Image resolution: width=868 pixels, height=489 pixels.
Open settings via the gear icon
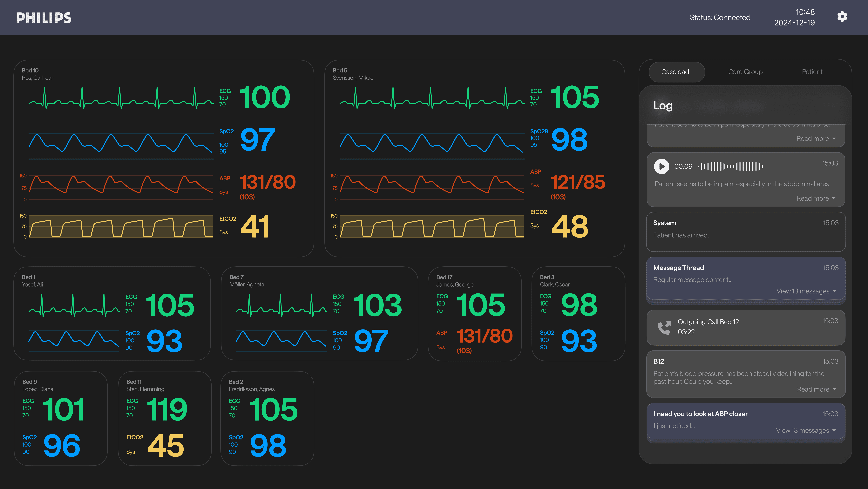842,17
